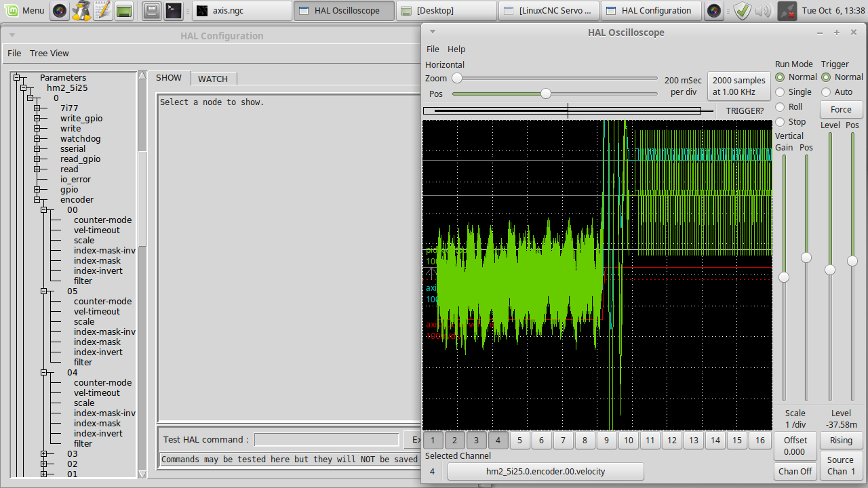Collapse encoder 00 tree node

(x=44, y=209)
